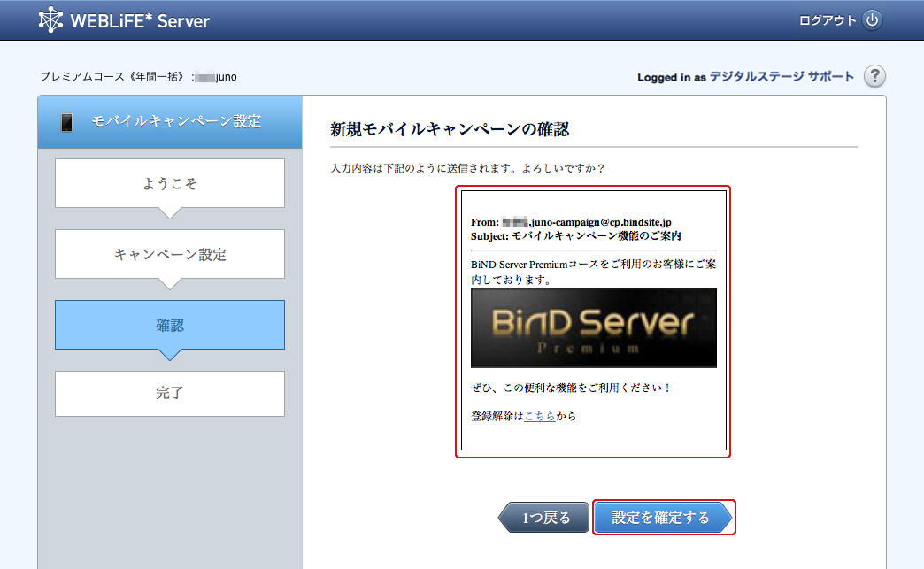Click the ログアウト text link
Viewport: 924px width, 569px height.
tap(828, 20)
